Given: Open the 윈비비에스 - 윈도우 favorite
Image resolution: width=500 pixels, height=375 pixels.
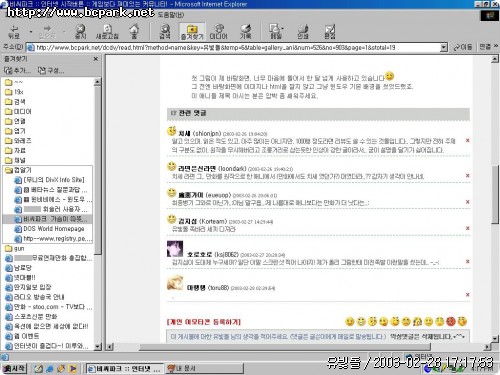Looking at the screenshot, I should (53, 199).
